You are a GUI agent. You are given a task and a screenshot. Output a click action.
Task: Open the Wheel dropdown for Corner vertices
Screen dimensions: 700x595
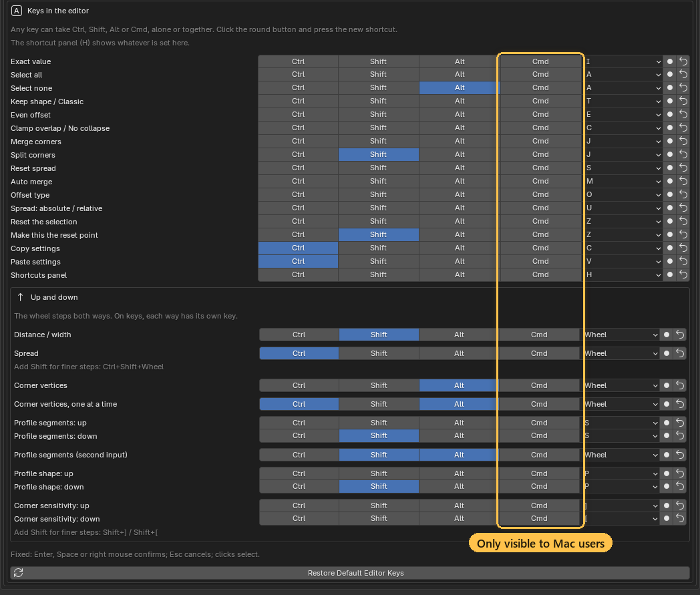point(620,386)
